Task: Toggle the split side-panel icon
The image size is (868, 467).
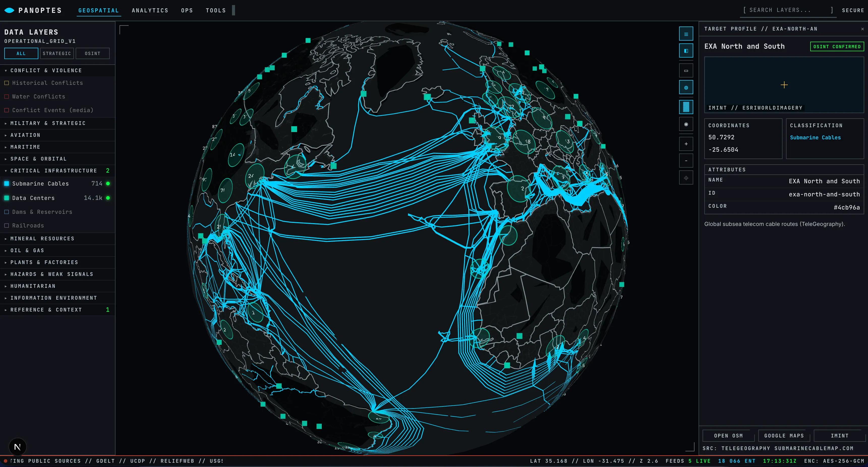Action: coord(686,50)
